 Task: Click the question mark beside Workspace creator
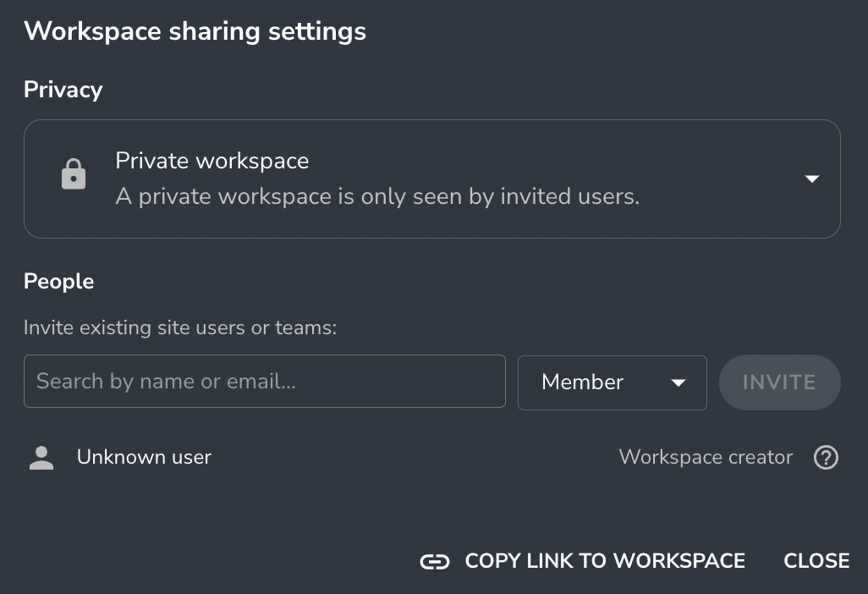(826, 457)
